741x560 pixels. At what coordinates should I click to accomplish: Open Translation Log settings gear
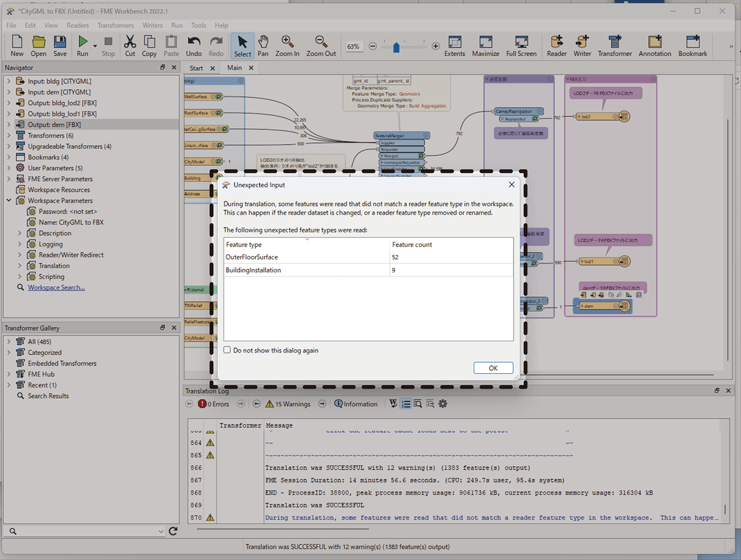pyautogui.click(x=443, y=404)
